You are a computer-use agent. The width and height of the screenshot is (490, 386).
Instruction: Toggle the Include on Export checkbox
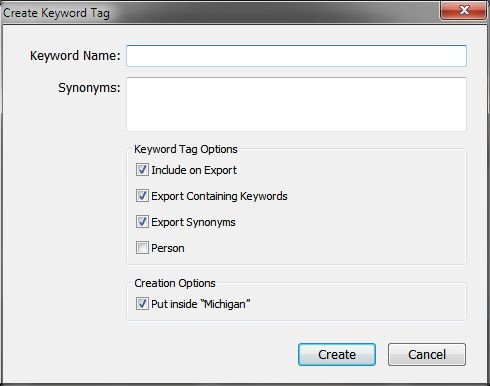pos(142,170)
